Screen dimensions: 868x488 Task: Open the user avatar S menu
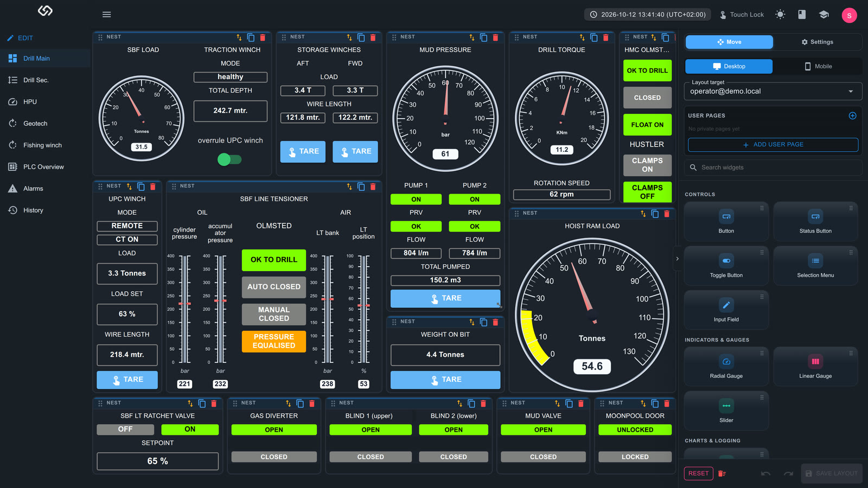pos(849,15)
